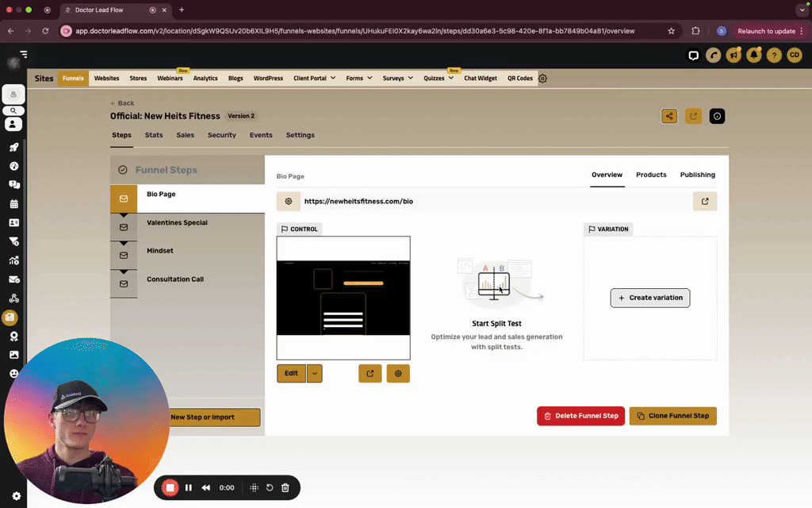Click the control page preview thumbnail
Viewport: 812px width, 508px height.
coord(343,298)
